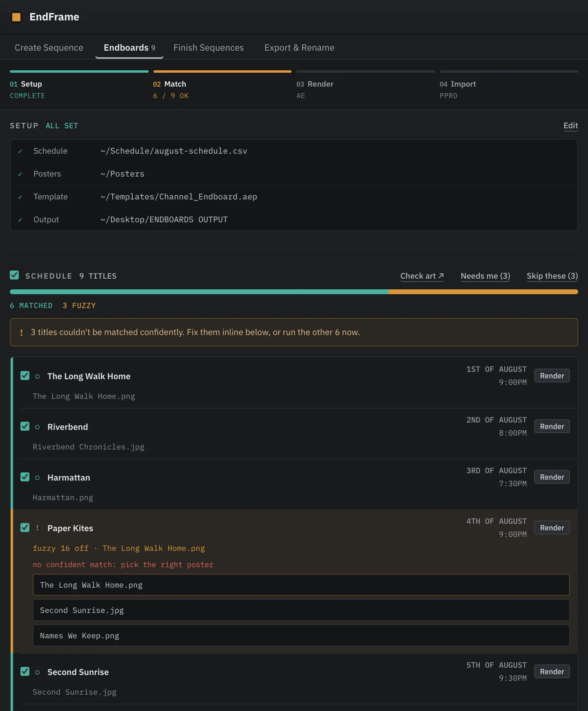Click the Schedule row checkmark icon
The width and height of the screenshot is (588, 711).
tap(20, 151)
